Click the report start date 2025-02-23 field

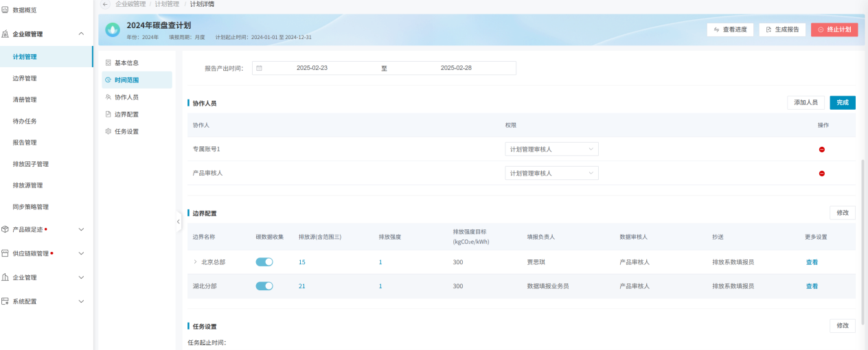[312, 68]
